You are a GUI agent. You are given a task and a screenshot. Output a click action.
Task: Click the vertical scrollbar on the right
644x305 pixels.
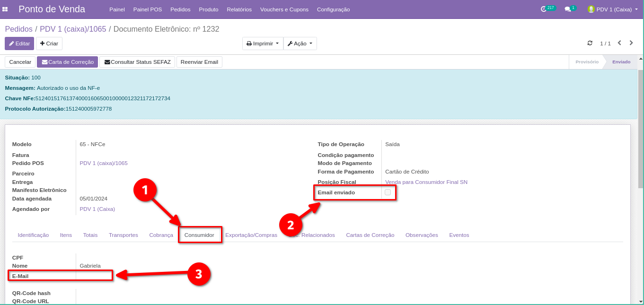(x=640, y=128)
